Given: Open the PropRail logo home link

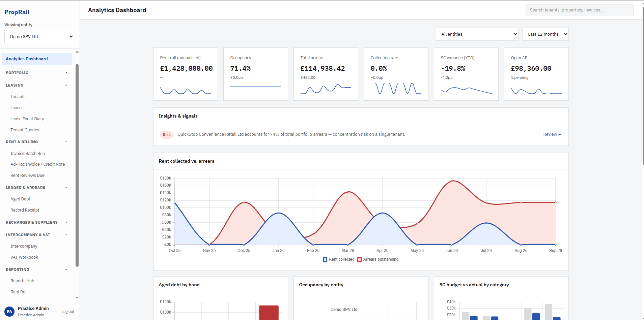Looking at the screenshot, I should pos(17,12).
